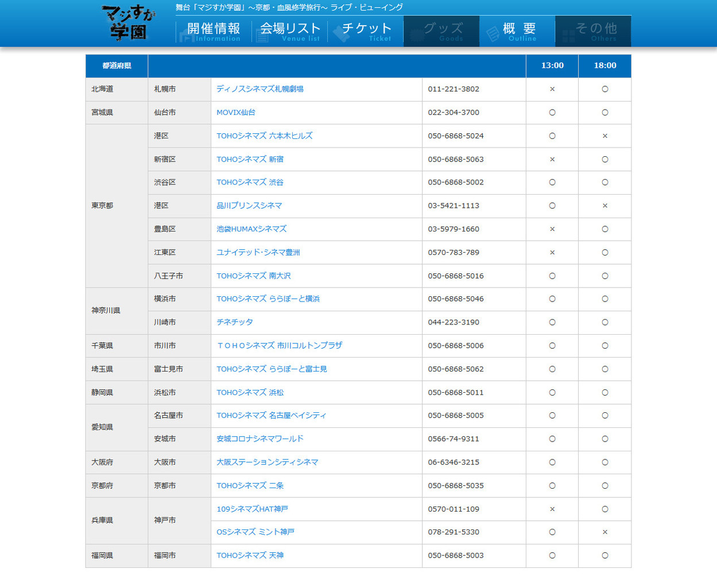Image resolution: width=717 pixels, height=588 pixels.
Task: Open 大阪ステーションシティシネマ link
Action: (268, 462)
